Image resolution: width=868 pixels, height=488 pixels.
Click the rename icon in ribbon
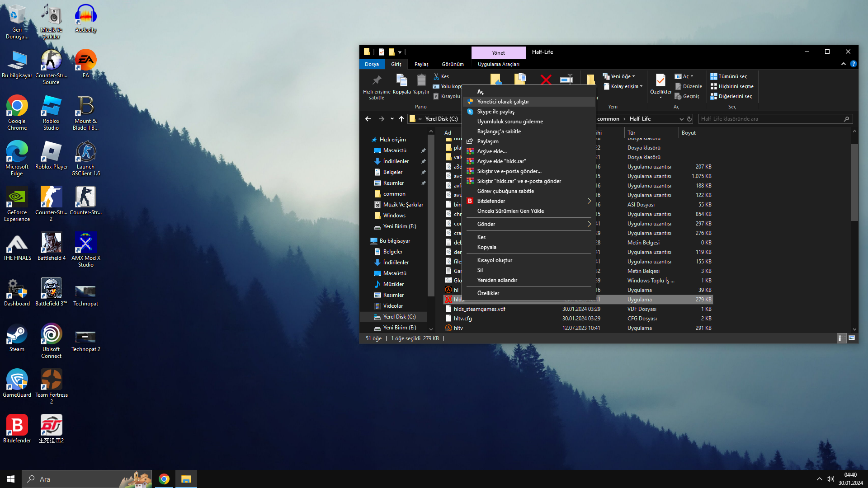pyautogui.click(x=566, y=80)
